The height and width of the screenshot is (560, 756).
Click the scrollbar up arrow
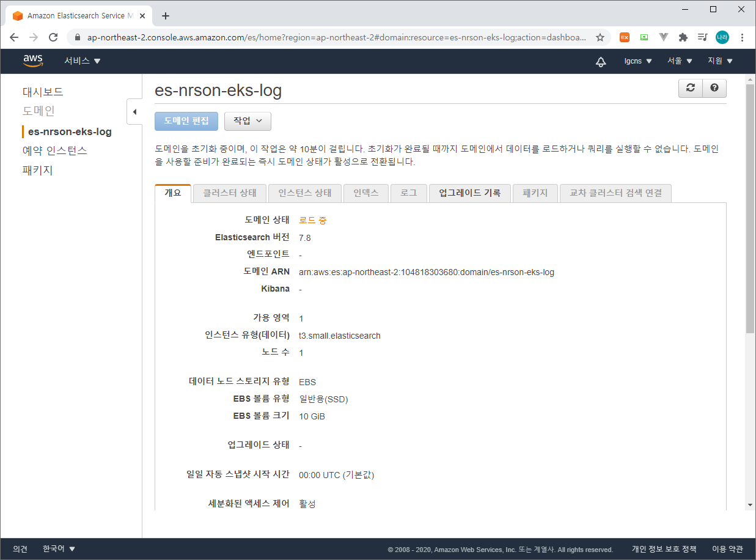[750, 79]
